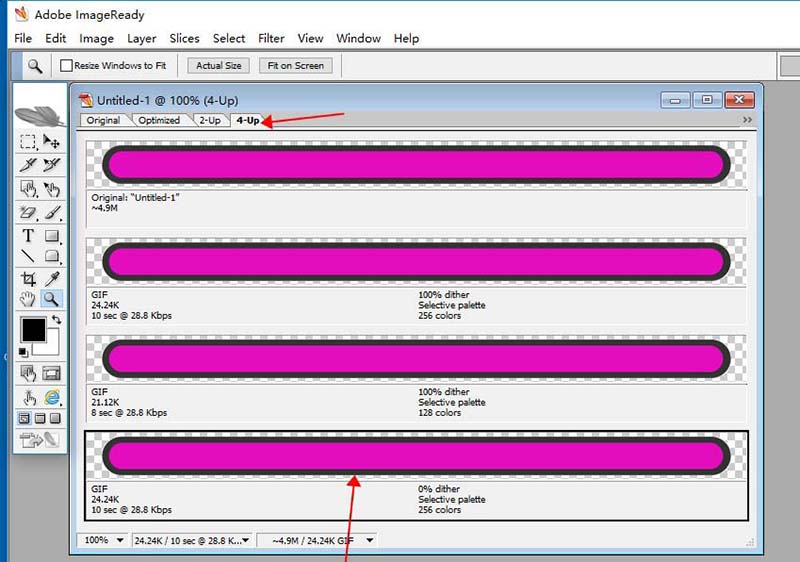This screenshot has height=562, width=800.
Task: Open the Edit menu
Action: click(x=56, y=38)
